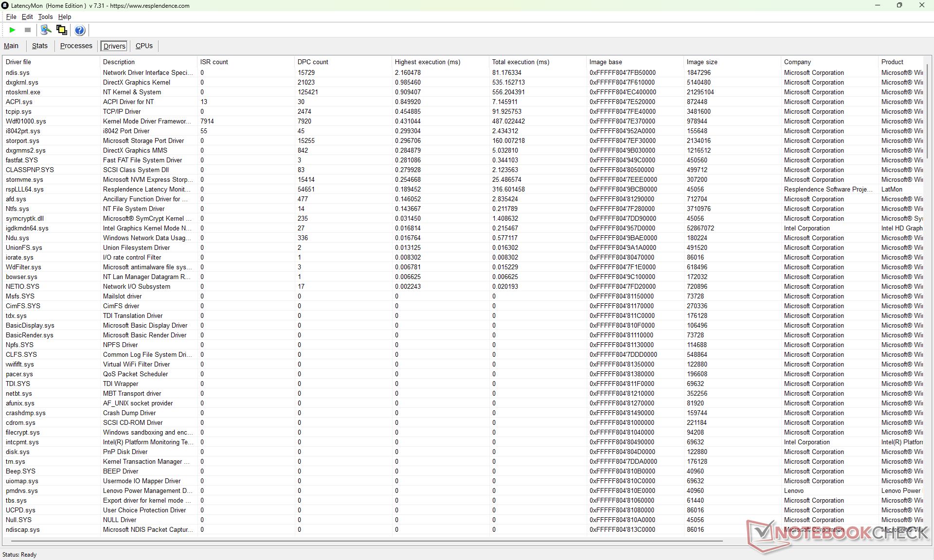
Task: Click the yellow overlapping squares copy icon
Action: 62,30
